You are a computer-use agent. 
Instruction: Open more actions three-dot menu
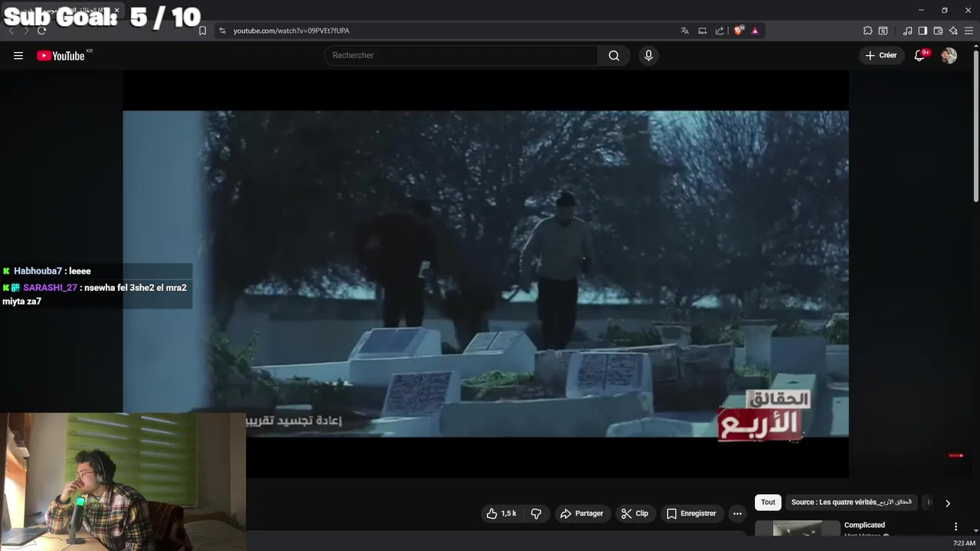click(737, 514)
